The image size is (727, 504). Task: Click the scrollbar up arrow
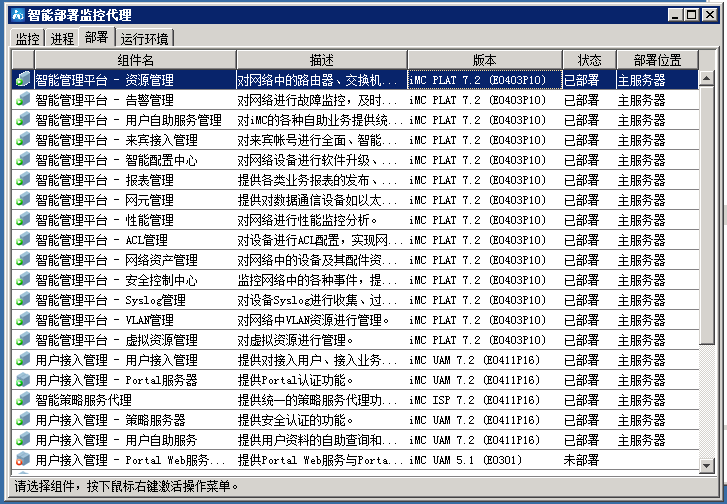point(706,78)
